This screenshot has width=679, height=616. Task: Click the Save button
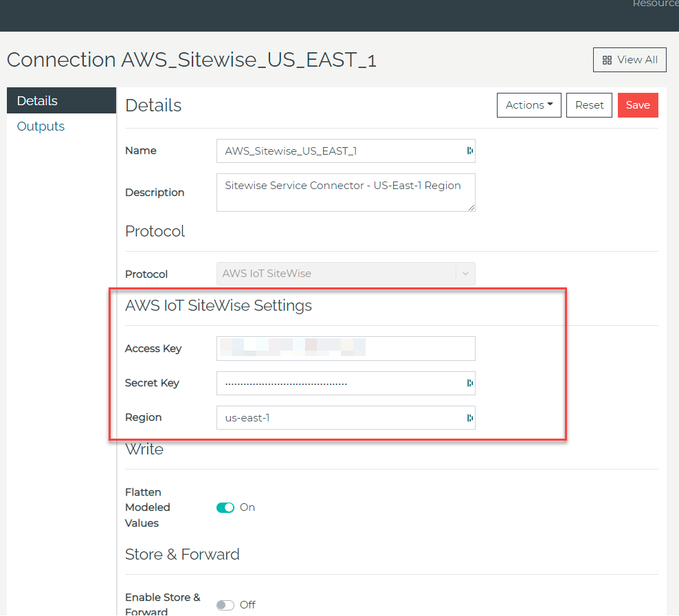638,105
